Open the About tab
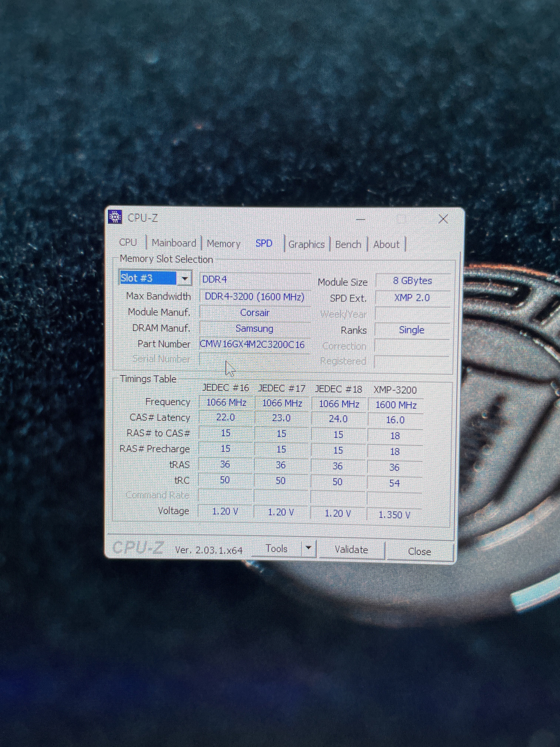 (x=386, y=245)
